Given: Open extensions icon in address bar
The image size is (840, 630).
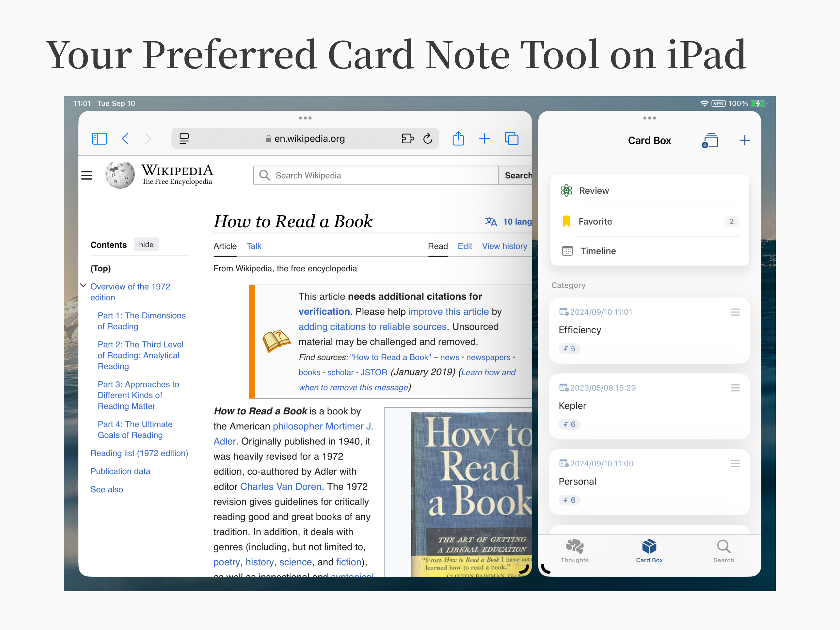Looking at the screenshot, I should click(x=408, y=139).
